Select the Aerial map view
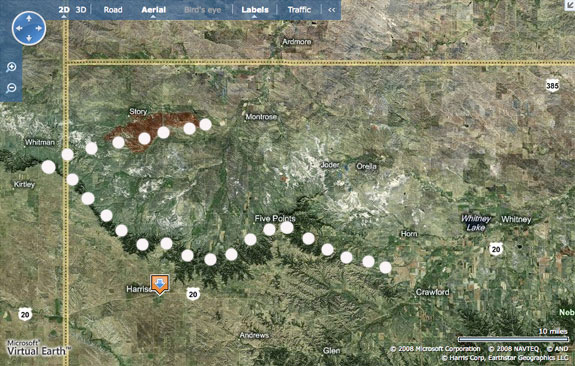Image resolution: width=575 pixels, height=366 pixels. click(x=154, y=10)
